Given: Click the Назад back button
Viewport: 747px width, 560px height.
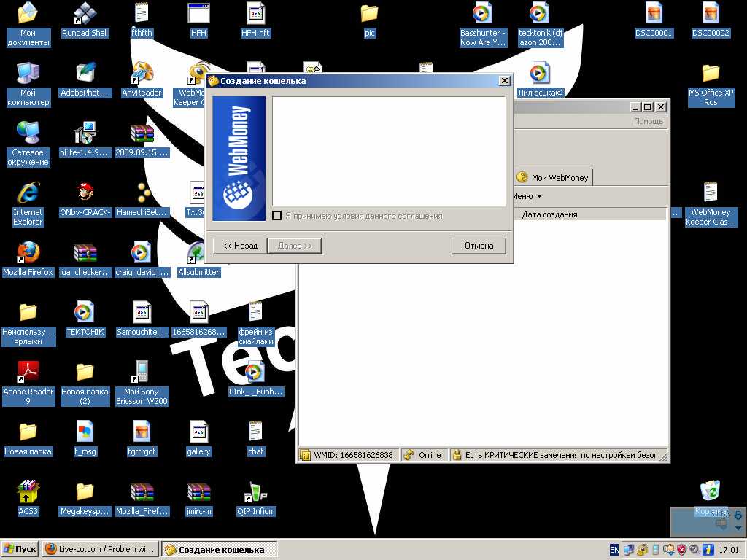Looking at the screenshot, I should (240, 246).
